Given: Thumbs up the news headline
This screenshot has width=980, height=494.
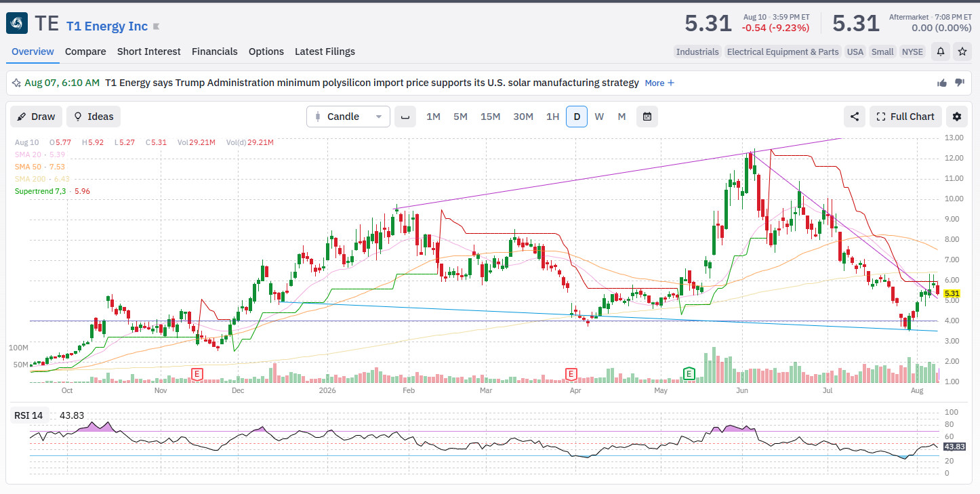Looking at the screenshot, I should click(x=942, y=83).
